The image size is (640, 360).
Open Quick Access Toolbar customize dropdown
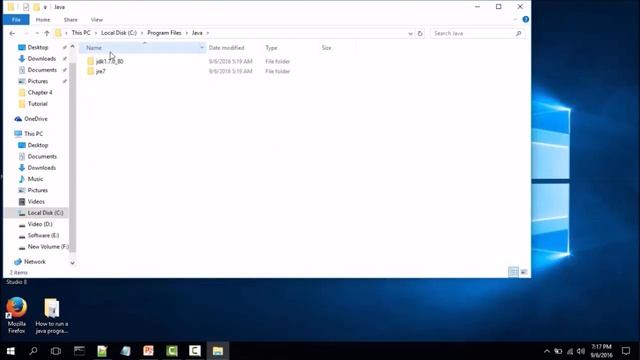(45, 7)
